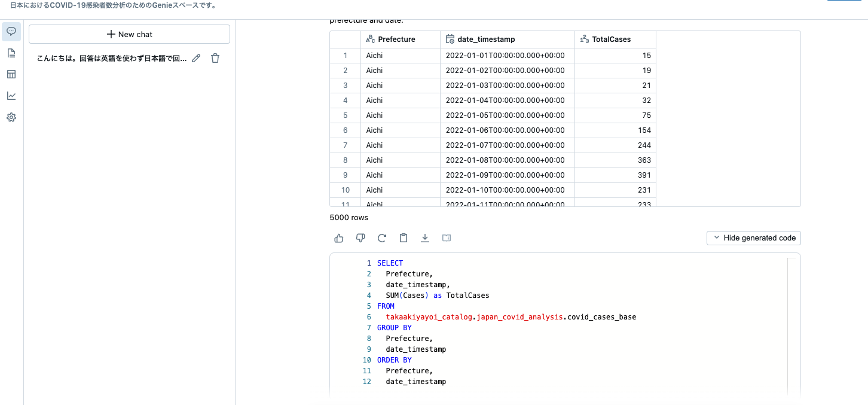The image size is (868, 405).
Task: Give thumbs-down feedback on the response
Action: (360, 237)
